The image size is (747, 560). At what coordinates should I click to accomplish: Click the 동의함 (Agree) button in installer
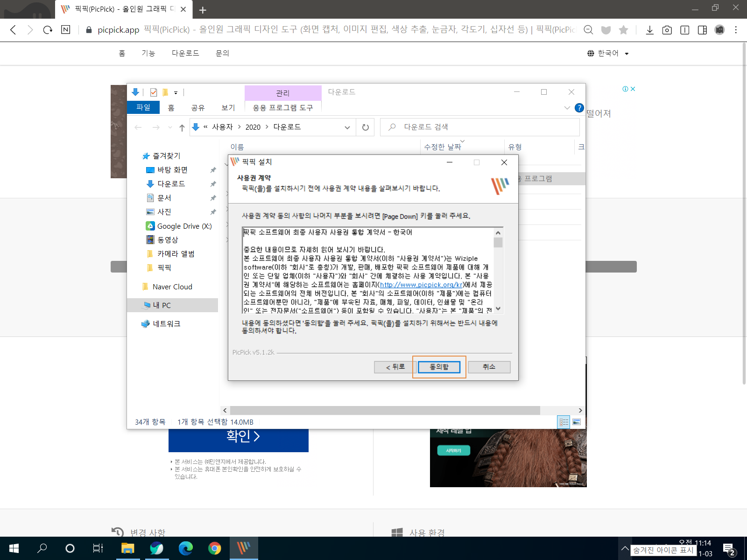pos(439,367)
